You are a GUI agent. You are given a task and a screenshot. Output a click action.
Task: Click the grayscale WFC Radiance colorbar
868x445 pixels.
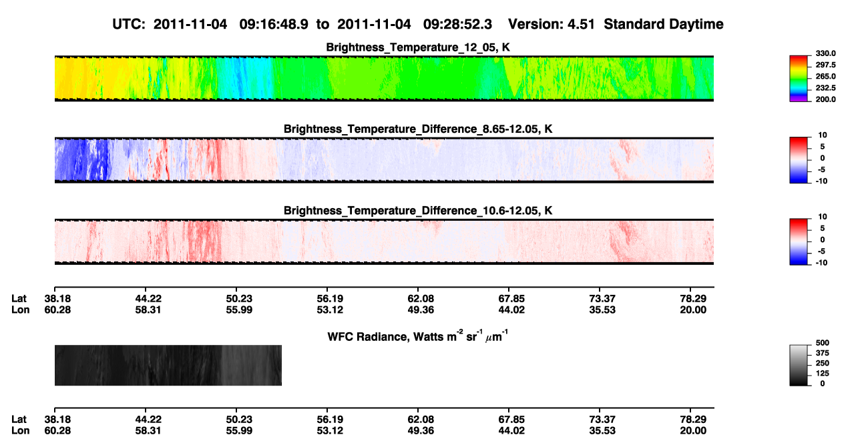[x=800, y=366]
